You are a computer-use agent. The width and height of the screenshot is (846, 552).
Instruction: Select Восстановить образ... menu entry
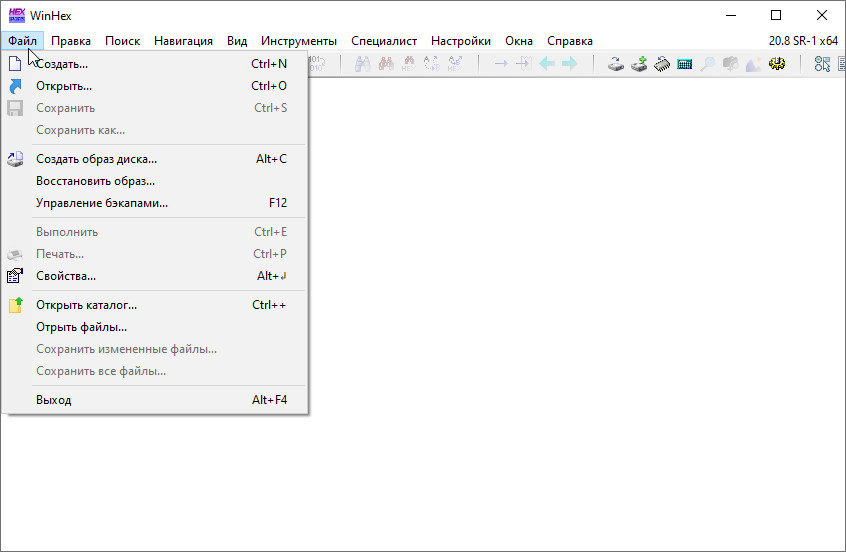[155, 181]
